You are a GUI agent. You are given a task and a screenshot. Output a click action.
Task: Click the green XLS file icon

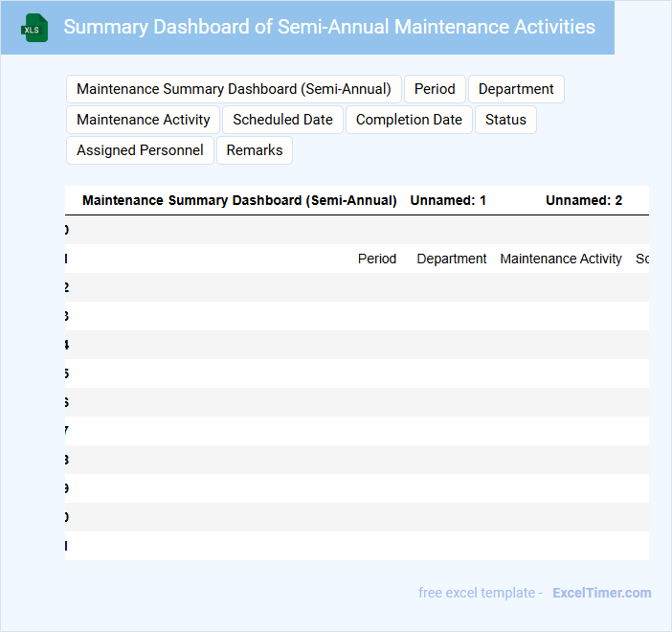click(x=34, y=28)
